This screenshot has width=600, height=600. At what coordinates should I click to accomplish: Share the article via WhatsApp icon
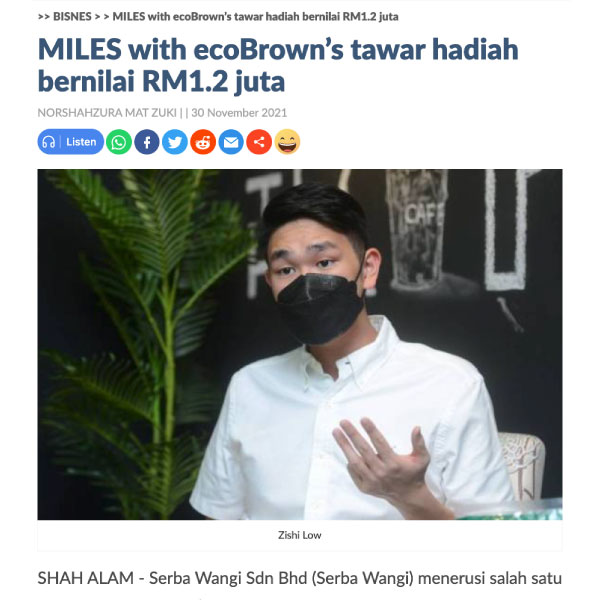pyautogui.click(x=119, y=142)
